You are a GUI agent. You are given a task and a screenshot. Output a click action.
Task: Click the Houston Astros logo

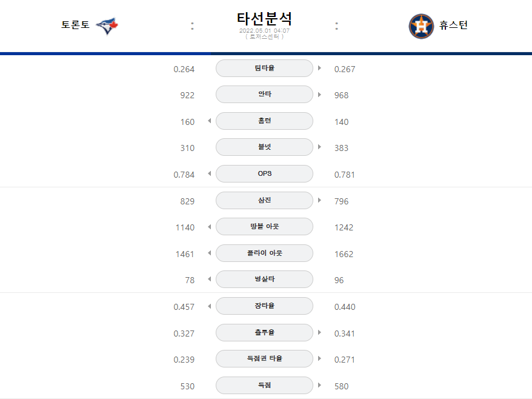421,26
